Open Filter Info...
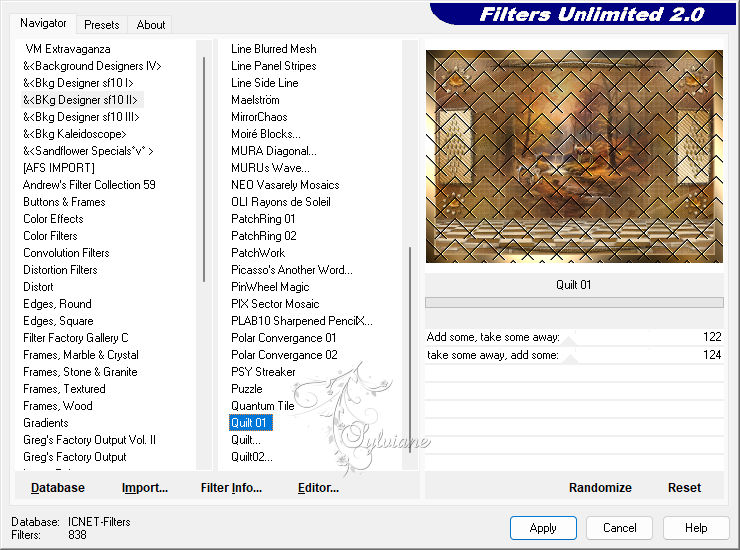This screenshot has width=740, height=550. pos(231,488)
